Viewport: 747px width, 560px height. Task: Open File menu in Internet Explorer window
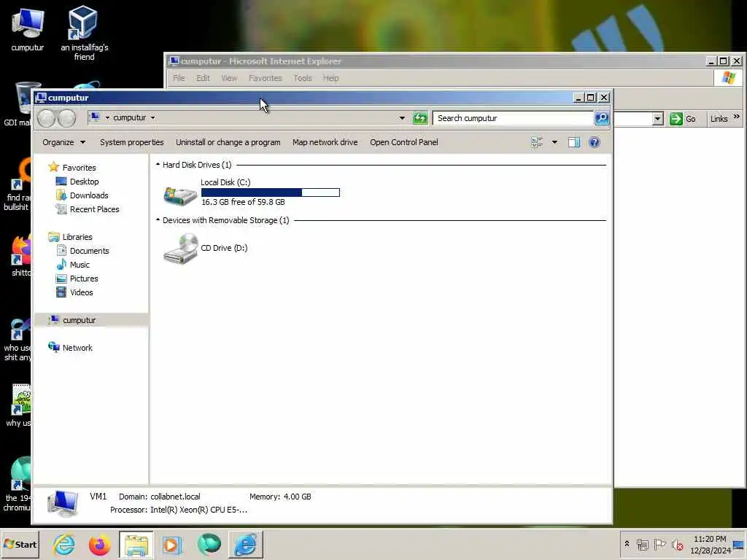point(179,78)
